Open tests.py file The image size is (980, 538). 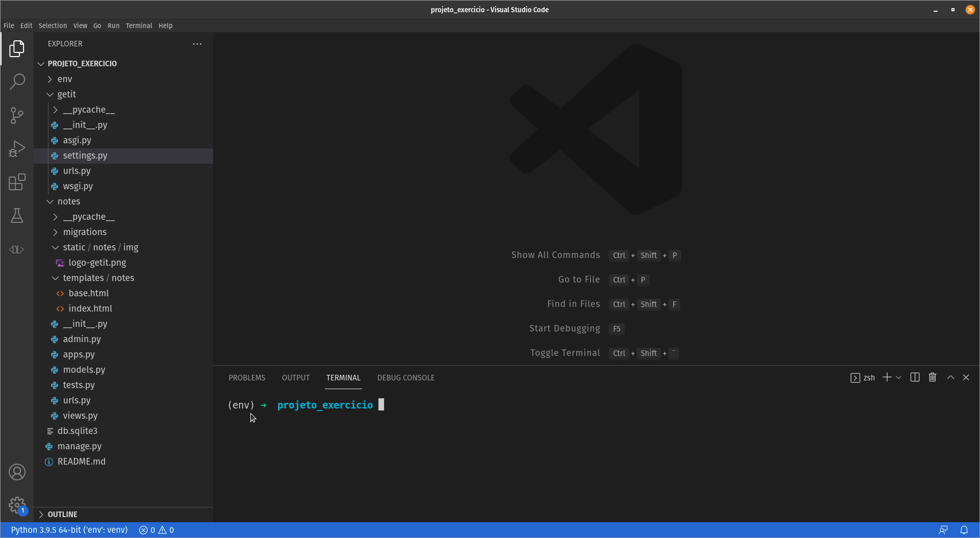coord(123,385)
